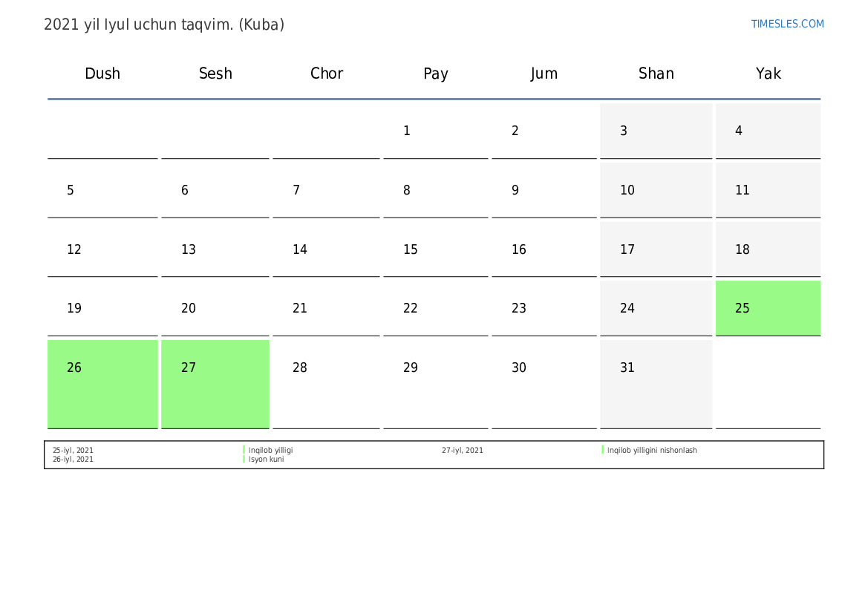Click the number 21 cell
The width and height of the screenshot is (868, 614).
pyautogui.click(x=327, y=308)
